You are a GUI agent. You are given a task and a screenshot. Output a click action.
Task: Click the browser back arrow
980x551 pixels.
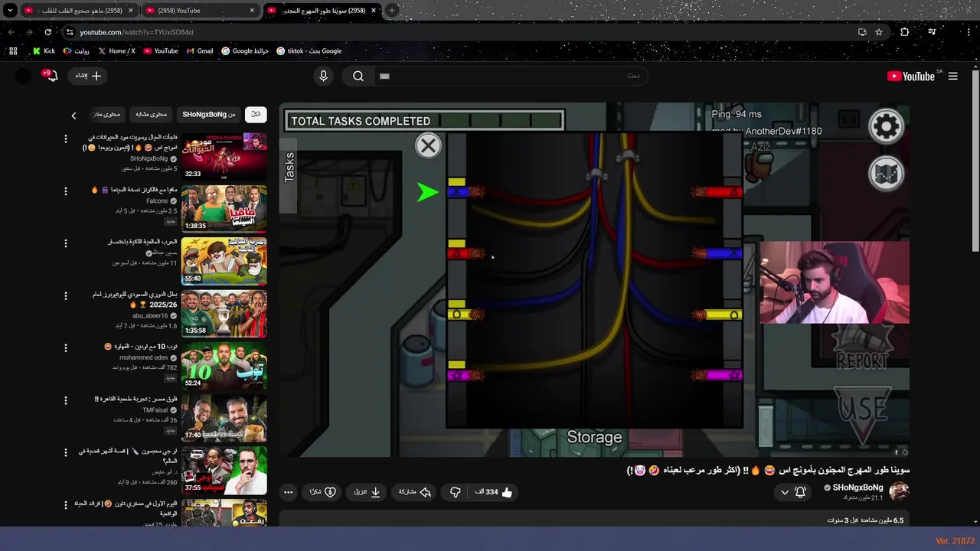point(11,32)
